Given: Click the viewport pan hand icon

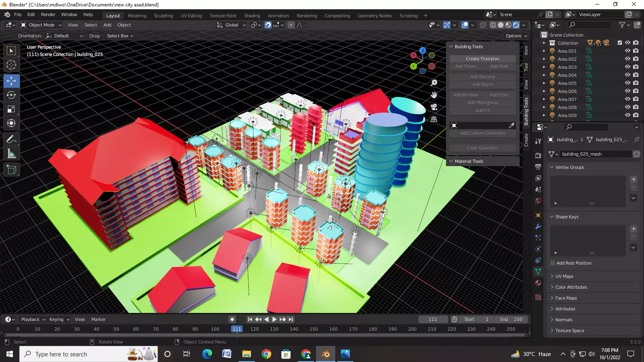Looking at the screenshot, I should [434, 95].
